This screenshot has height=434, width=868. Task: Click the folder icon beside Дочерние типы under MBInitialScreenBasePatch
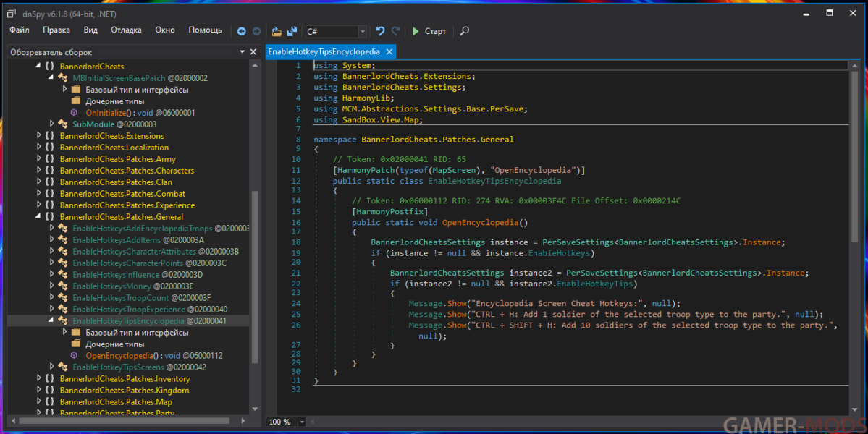(x=77, y=101)
